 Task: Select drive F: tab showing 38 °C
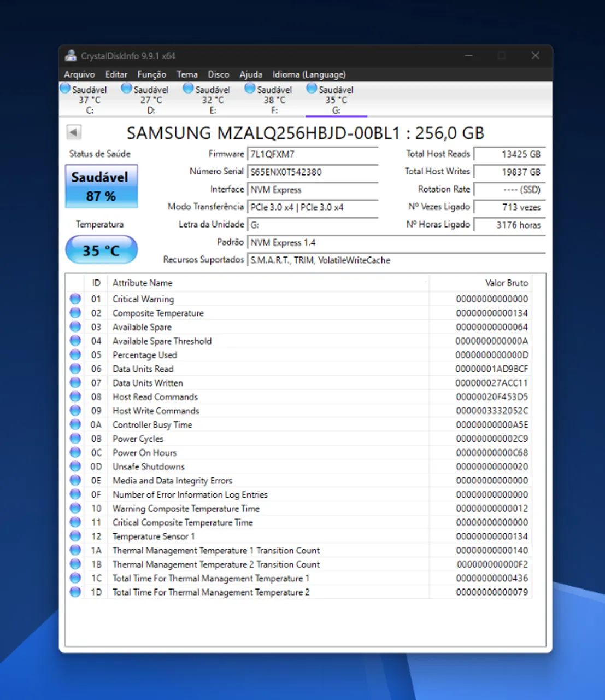tap(274, 99)
